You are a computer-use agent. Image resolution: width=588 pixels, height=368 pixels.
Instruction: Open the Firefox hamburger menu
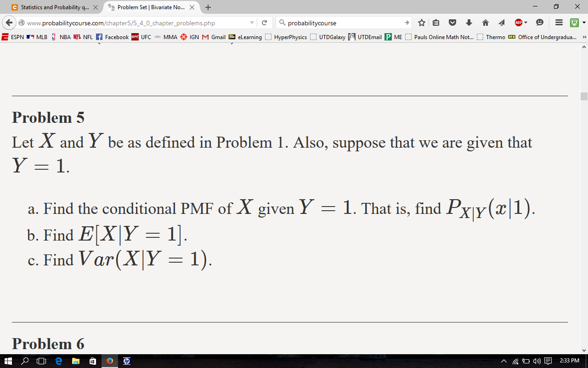tap(558, 23)
